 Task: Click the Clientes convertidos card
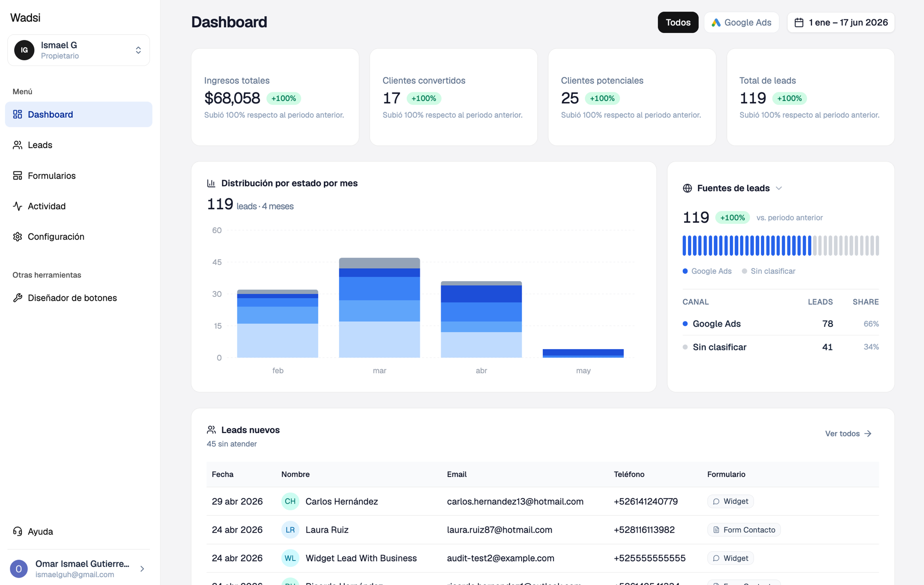tap(454, 97)
